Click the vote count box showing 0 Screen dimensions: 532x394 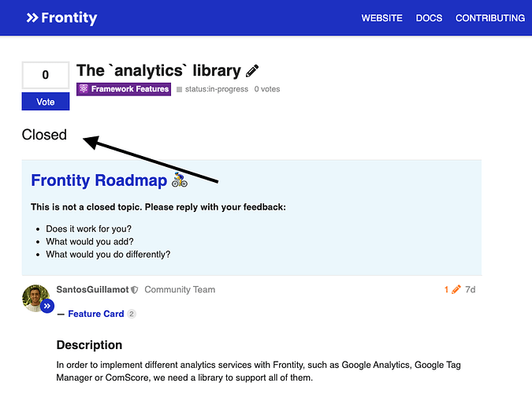[x=45, y=75]
